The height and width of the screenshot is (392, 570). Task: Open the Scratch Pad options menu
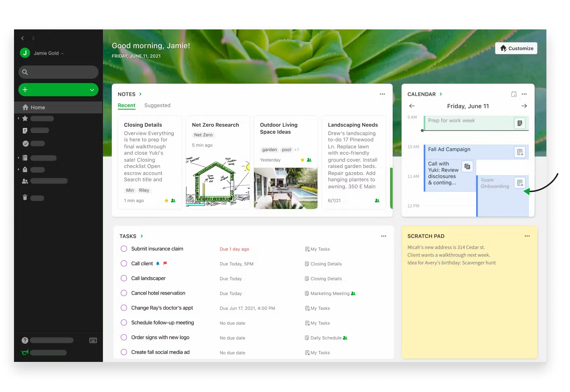point(527,236)
